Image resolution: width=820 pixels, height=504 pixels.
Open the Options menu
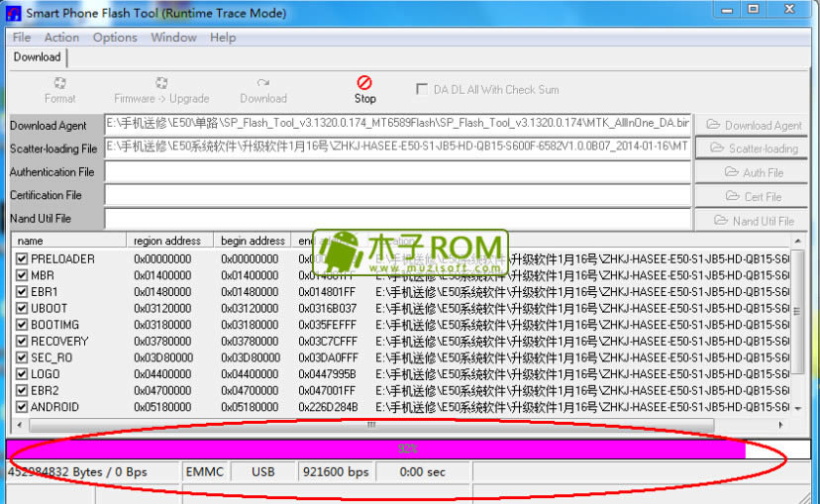(115, 38)
